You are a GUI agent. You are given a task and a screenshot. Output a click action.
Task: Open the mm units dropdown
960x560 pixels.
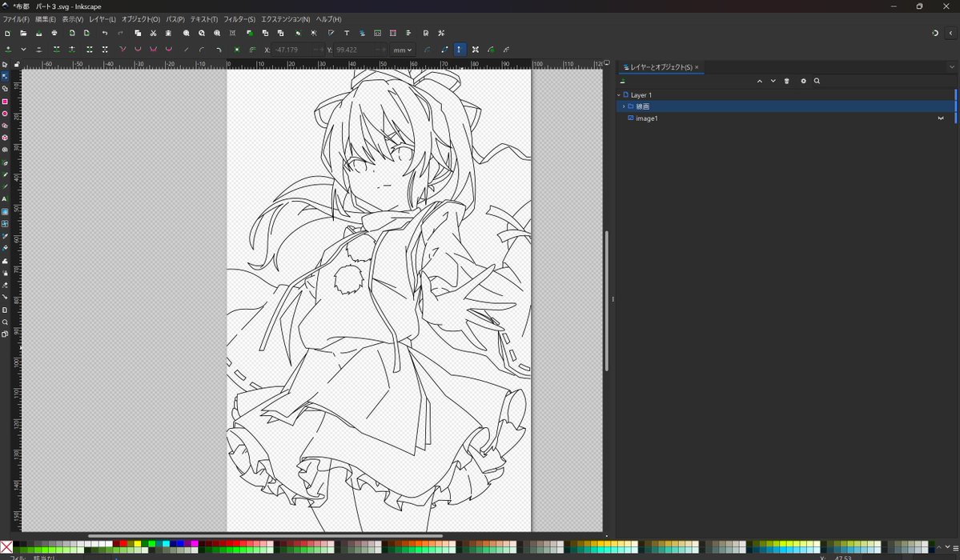pyautogui.click(x=402, y=50)
